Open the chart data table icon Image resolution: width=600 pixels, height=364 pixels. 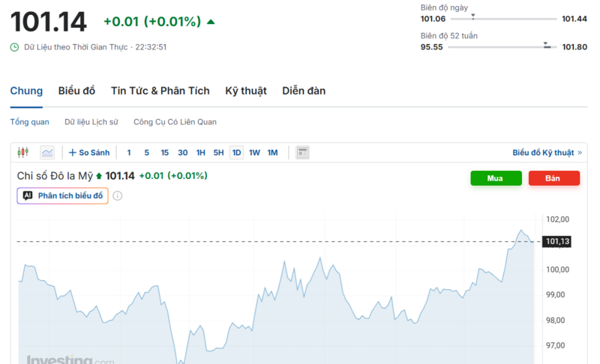pos(302,153)
